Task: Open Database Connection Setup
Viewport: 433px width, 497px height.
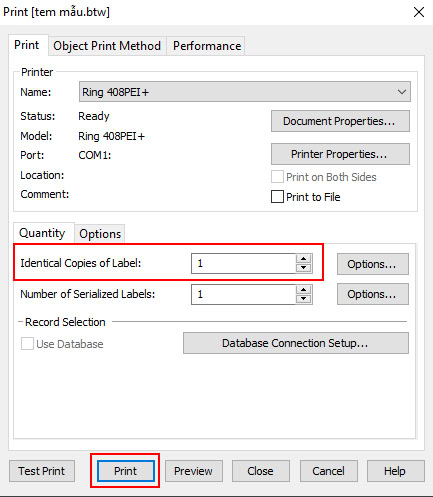Action: [x=296, y=343]
